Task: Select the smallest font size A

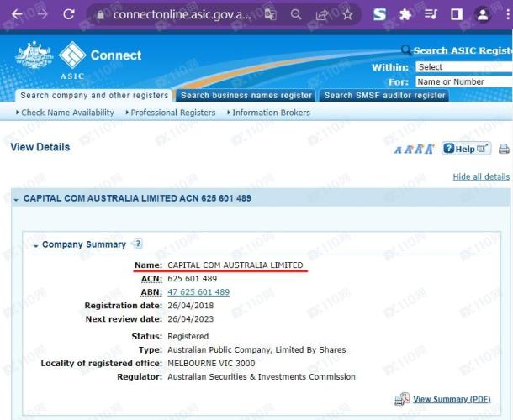Action: [x=398, y=150]
